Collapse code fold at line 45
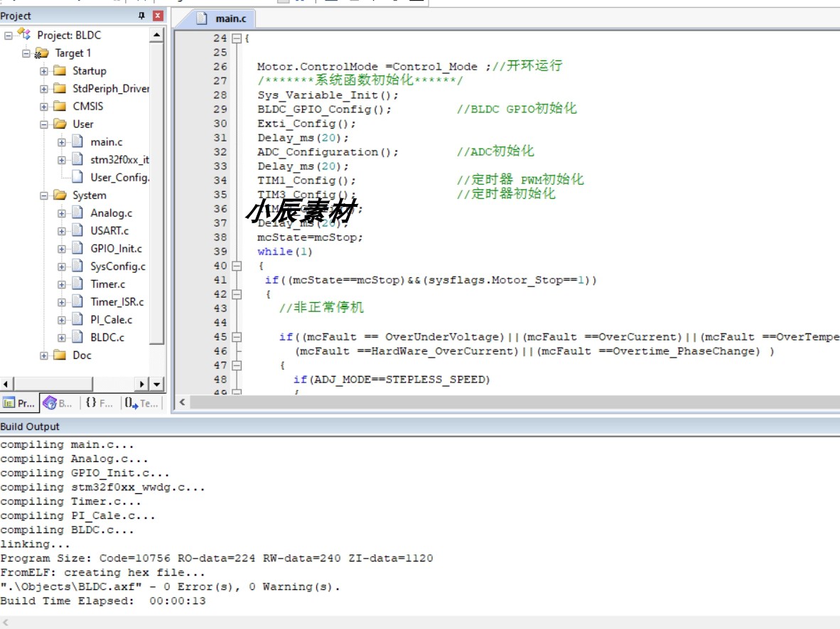This screenshot has height=629, width=840. pyautogui.click(x=236, y=337)
